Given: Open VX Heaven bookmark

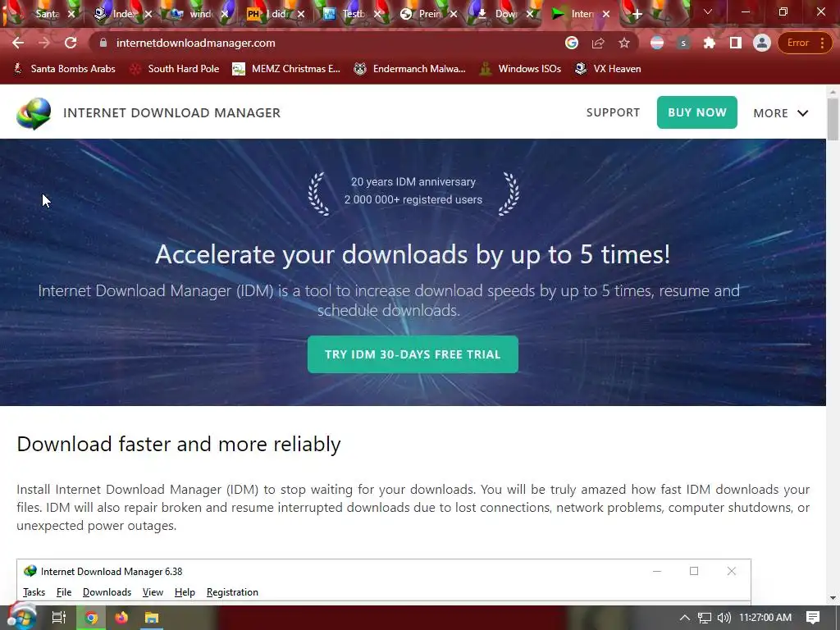Looking at the screenshot, I should click(608, 69).
